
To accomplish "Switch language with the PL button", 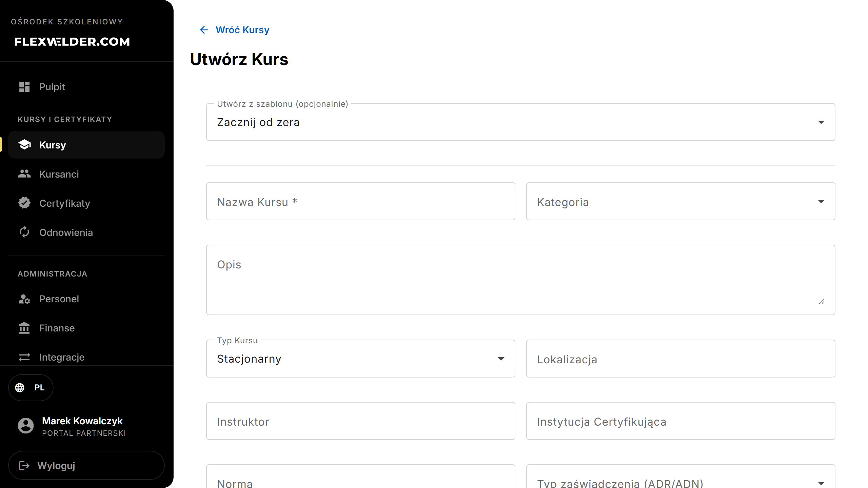I will click(31, 387).
